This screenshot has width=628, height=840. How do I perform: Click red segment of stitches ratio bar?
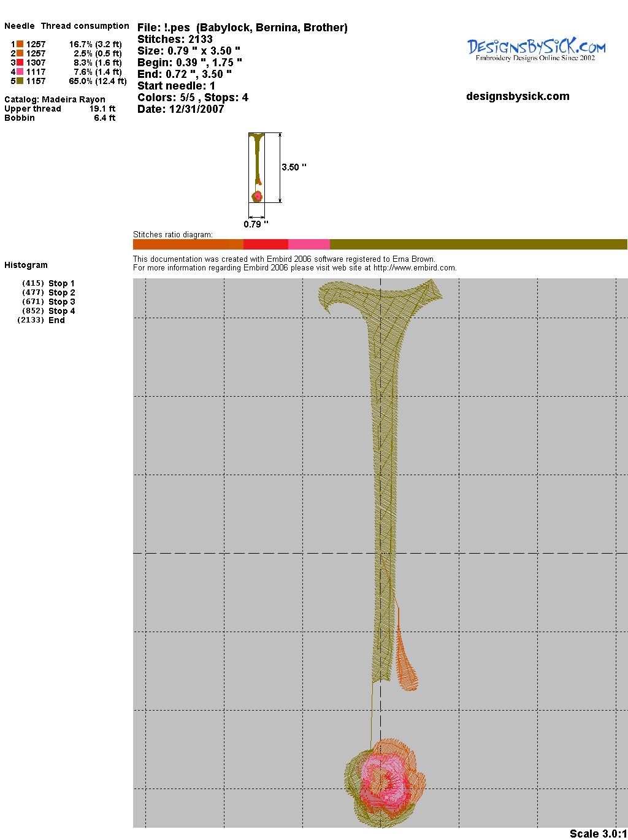pyautogui.click(x=266, y=245)
